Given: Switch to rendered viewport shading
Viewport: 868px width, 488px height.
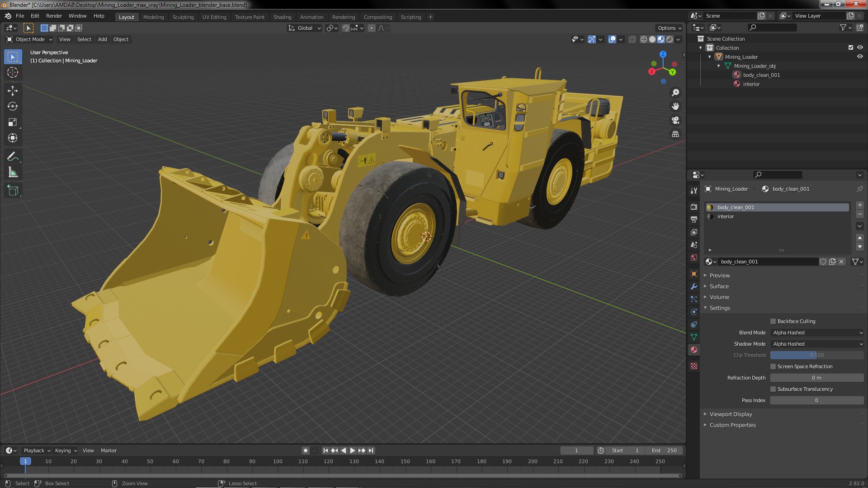Looking at the screenshot, I should pos(670,40).
